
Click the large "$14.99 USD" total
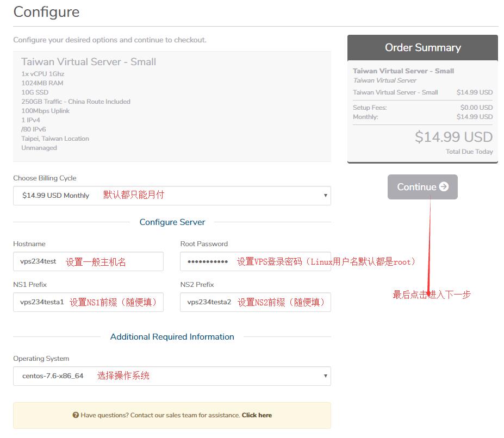tap(453, 137)
